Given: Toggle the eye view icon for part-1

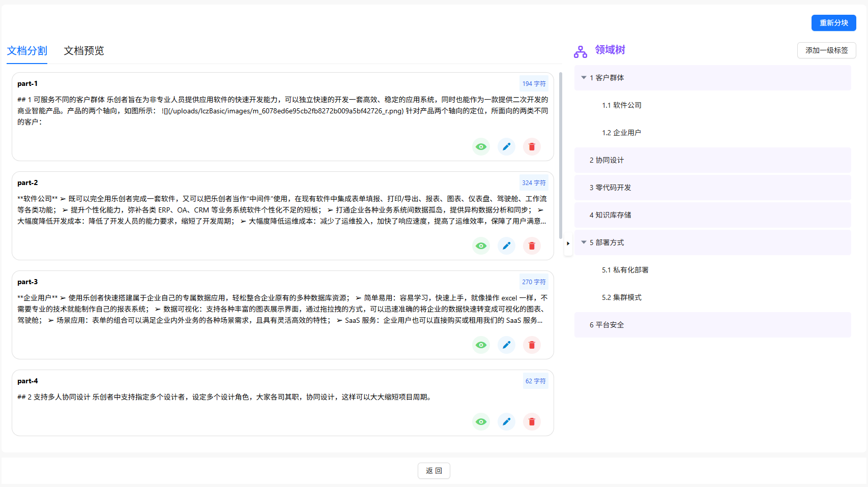Looking at the screenshot, I should [x=481, y=147].
